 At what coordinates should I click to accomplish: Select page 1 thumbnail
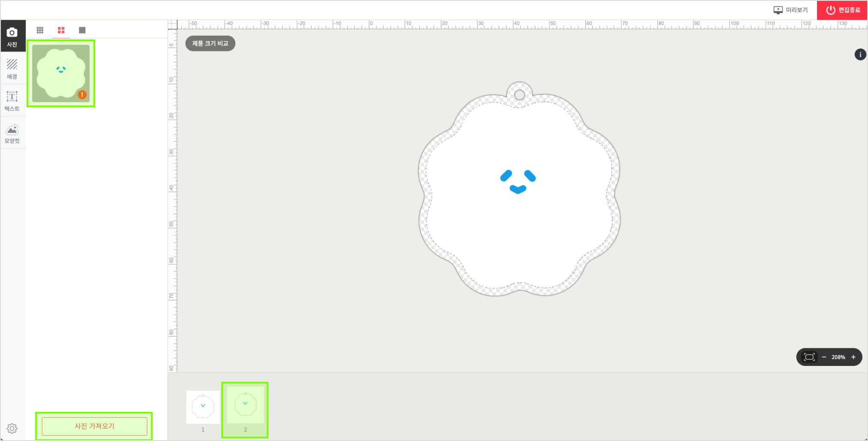203,407
